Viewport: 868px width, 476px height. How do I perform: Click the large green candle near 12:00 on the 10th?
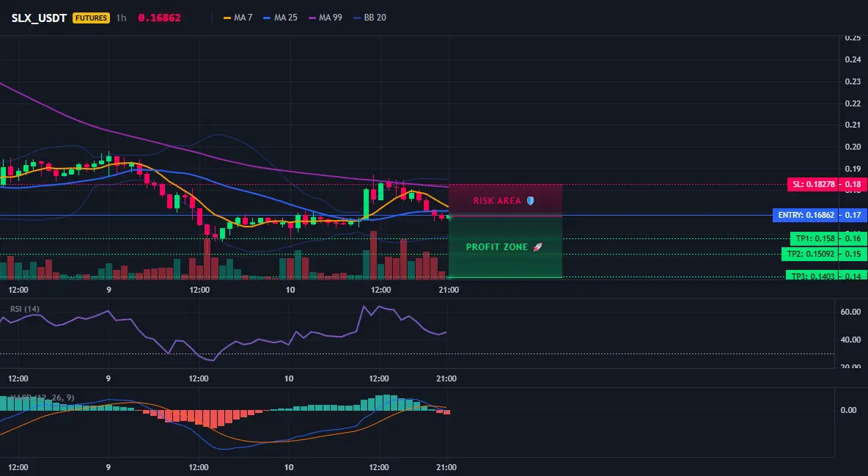(x=366, y=204)
